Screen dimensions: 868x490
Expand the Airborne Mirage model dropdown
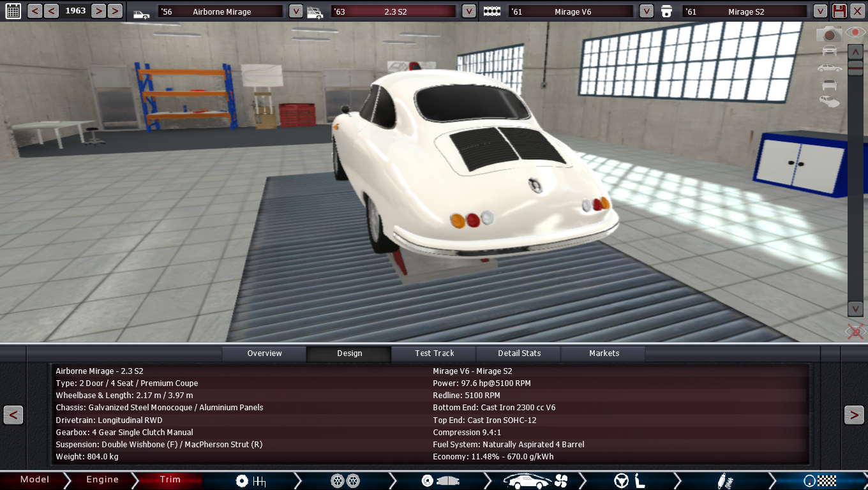[x=296, y=11]
